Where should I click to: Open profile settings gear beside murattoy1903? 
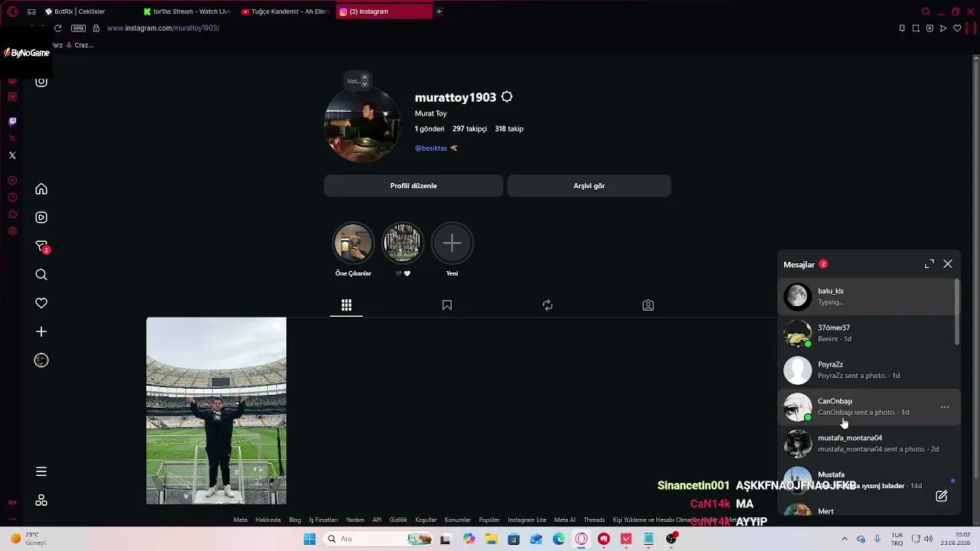coord(507,97)
